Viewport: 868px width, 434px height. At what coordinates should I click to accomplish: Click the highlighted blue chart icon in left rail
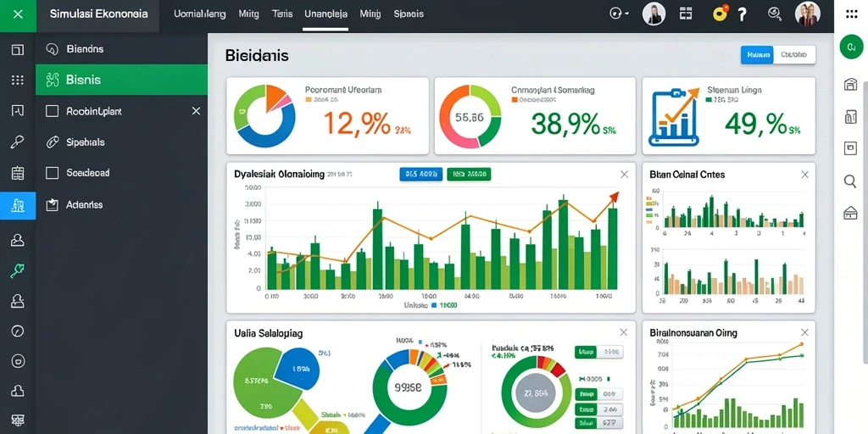pyautogui.click(x=18, y=205)
